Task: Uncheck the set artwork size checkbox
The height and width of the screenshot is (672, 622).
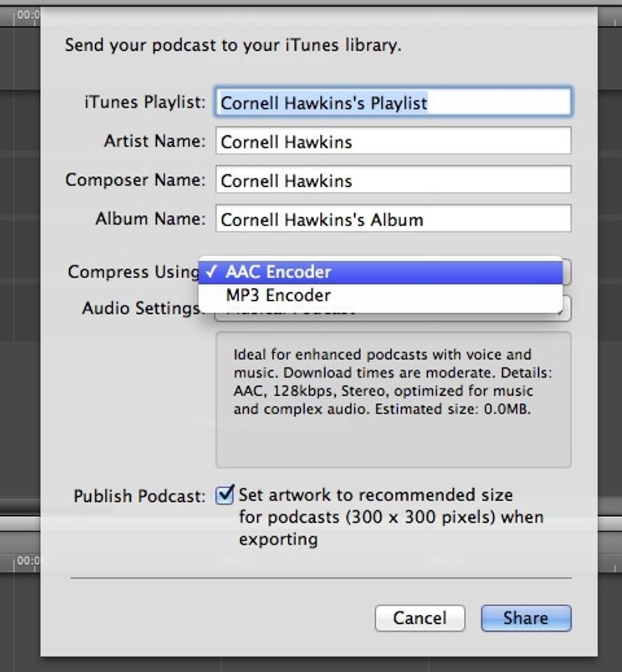Action: pyautogui.click(x=225, y=495)
